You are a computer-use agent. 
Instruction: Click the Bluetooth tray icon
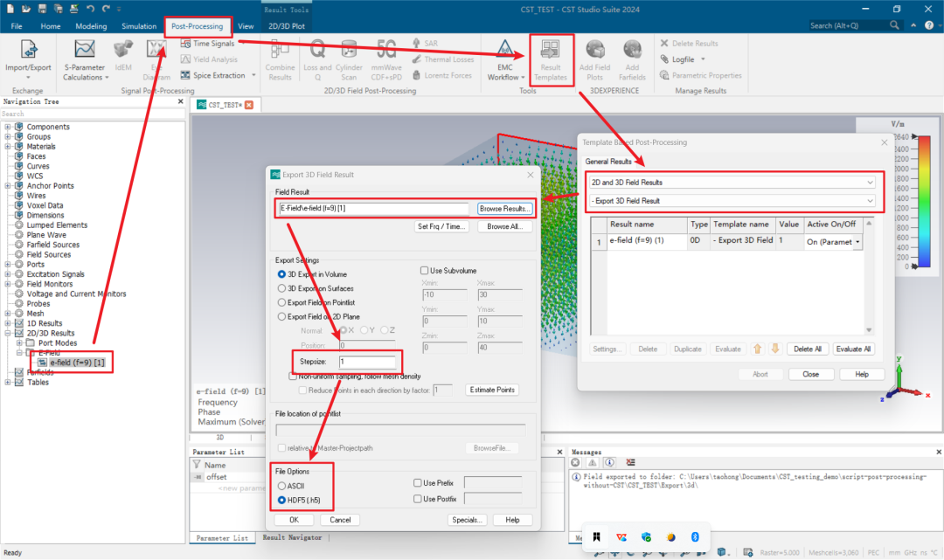coord(695,537)
